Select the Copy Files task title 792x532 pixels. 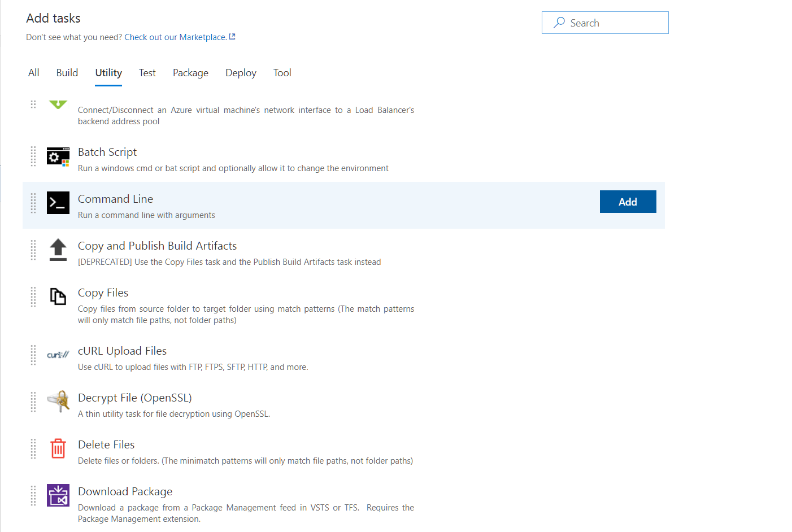103,293
